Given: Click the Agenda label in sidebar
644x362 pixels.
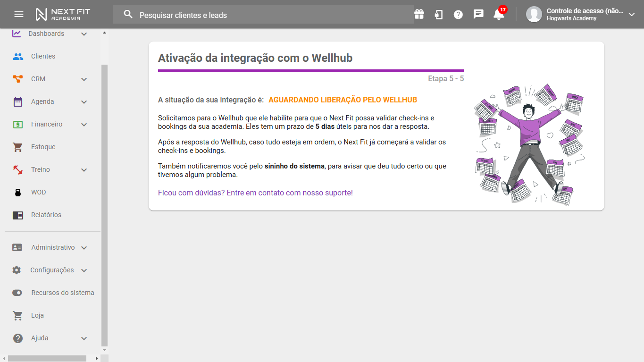Looking at the screenshot, I should tap(42, 101).
